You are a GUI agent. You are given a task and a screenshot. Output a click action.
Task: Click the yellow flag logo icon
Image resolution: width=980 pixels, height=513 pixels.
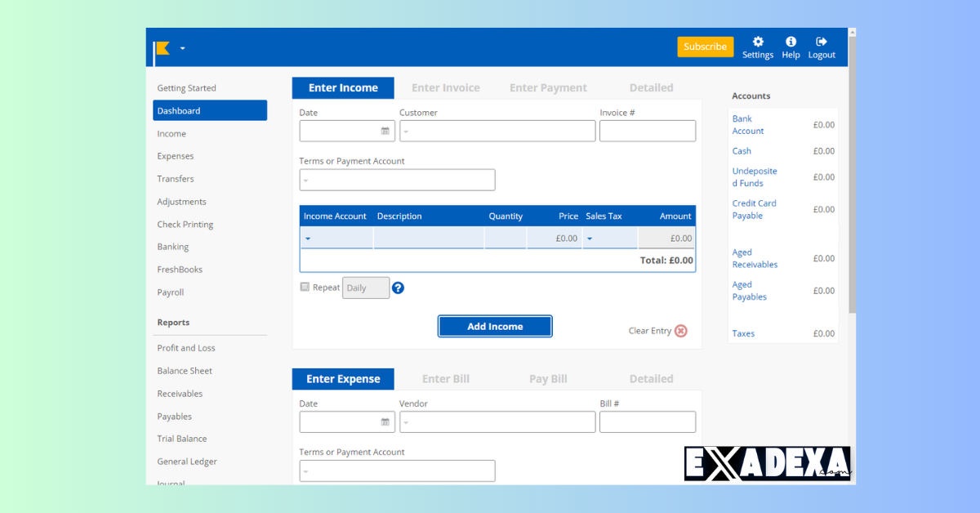(x=161, y=47)
